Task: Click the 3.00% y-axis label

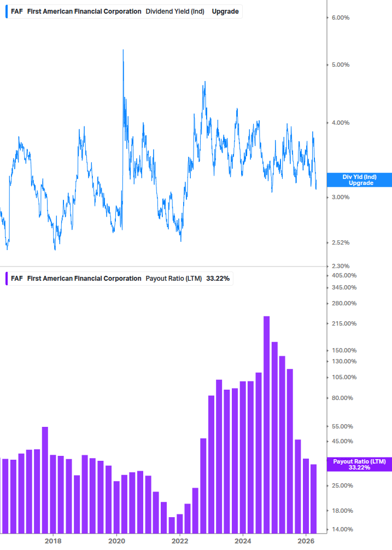Action: coord(341,197)
